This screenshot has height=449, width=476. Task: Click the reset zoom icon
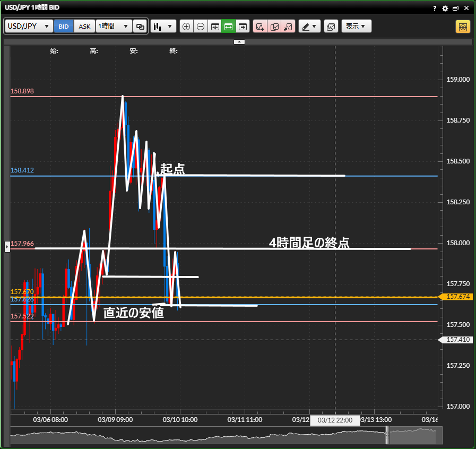[x=215, y=26]
